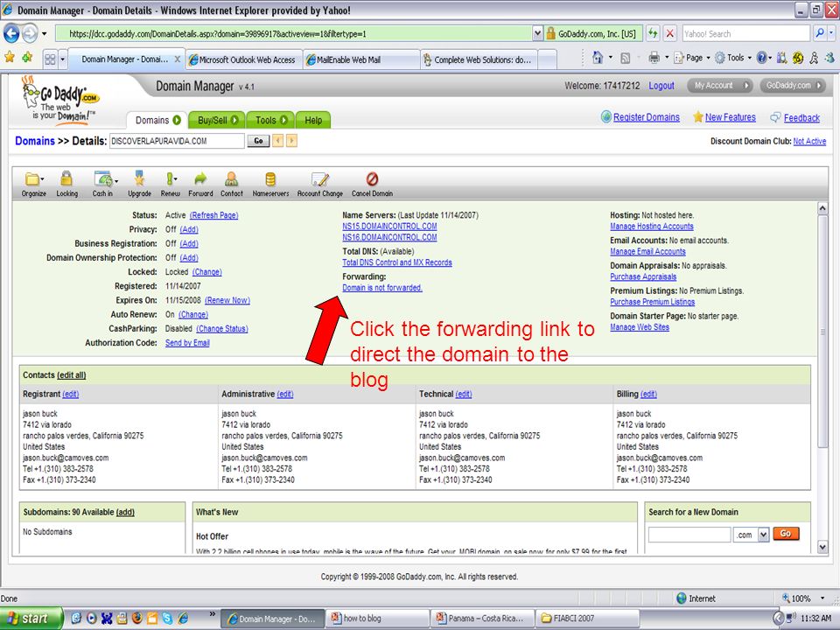Click the NS15.DOMAINCONTROL.COM link

tap(389, 226)
